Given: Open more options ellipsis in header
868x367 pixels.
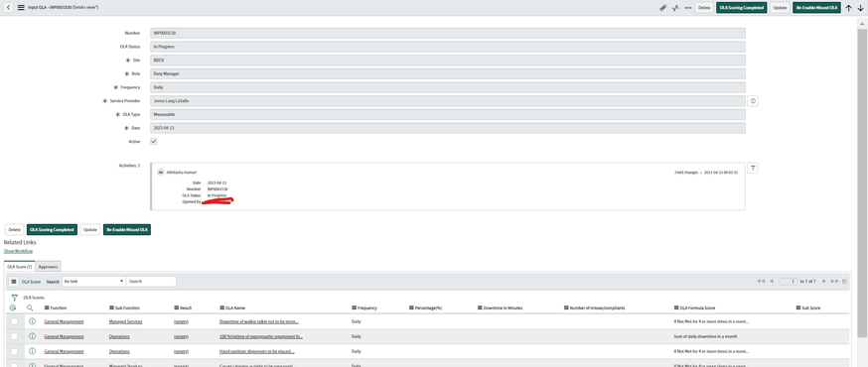Looking at the screenshot, I should [688, 8].
